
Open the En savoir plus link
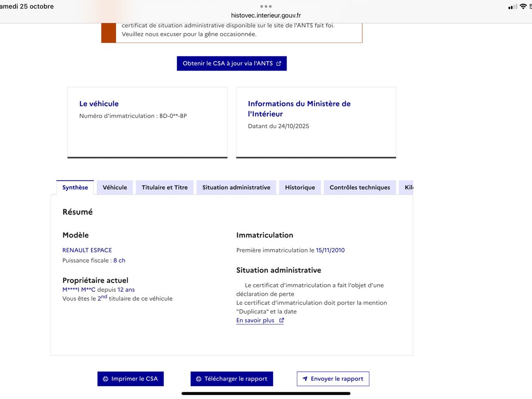260,320
